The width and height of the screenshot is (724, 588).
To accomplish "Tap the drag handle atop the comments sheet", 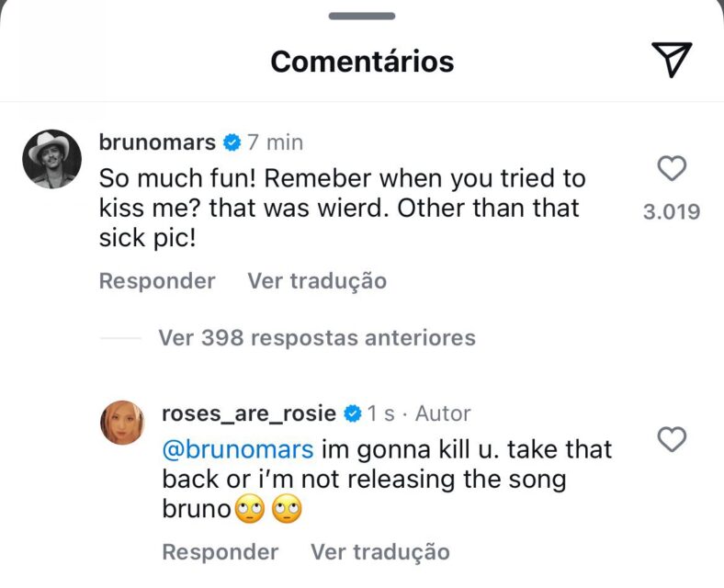I will [x=362, y=16].
